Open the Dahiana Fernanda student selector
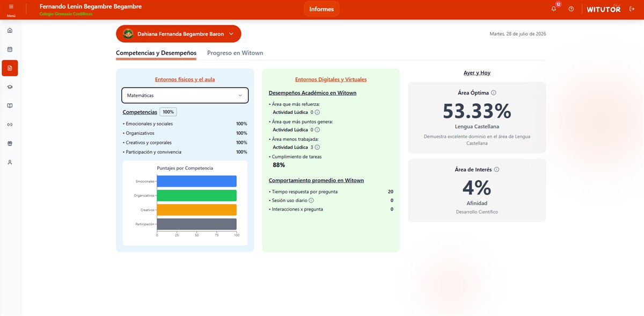The width and height of the screenshot is (644, 316). 179,34
